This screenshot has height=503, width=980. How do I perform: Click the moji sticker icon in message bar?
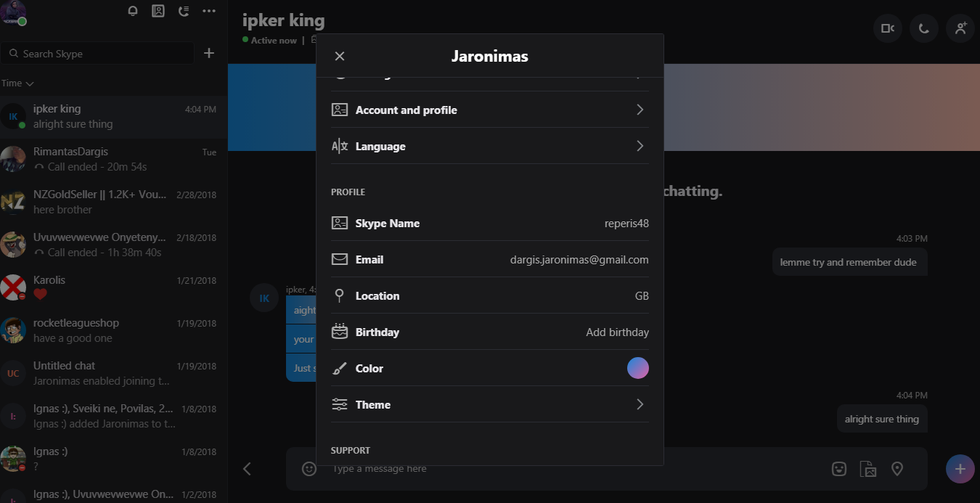click(x=839, y=469)
